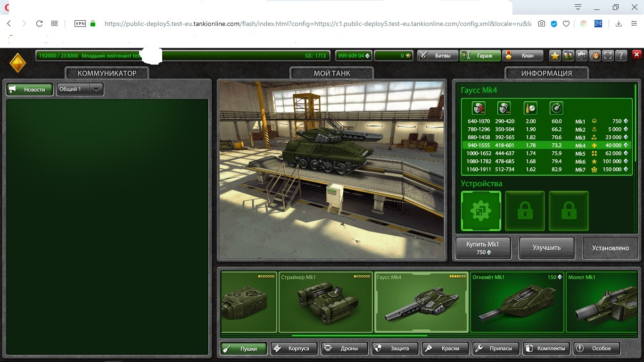Click the garage item list horizontal scrollbar

360,336
